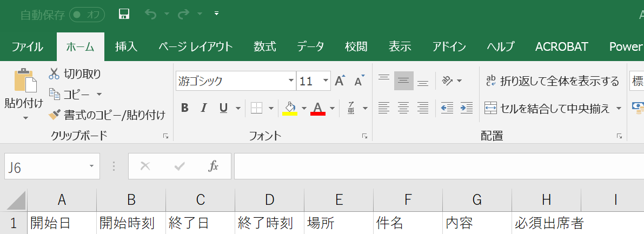Open the データ tab
This screenshot has height=234, width=644.
point(310,47)
